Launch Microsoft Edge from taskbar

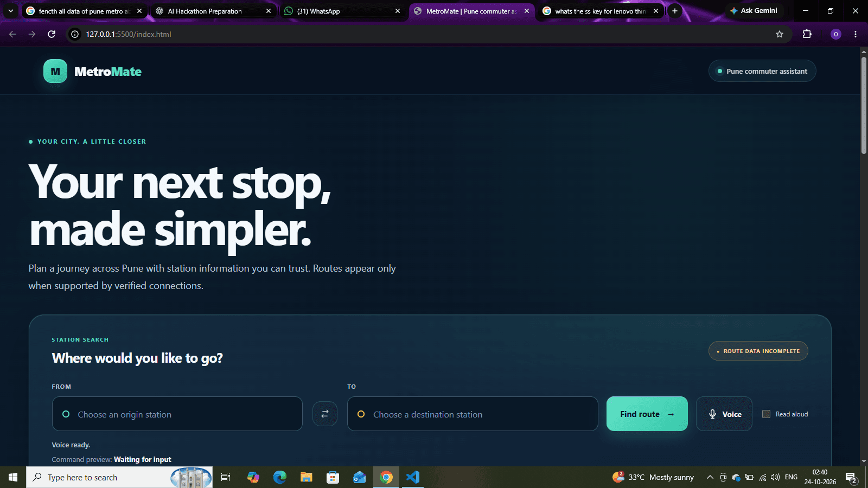tap(280, 477)
